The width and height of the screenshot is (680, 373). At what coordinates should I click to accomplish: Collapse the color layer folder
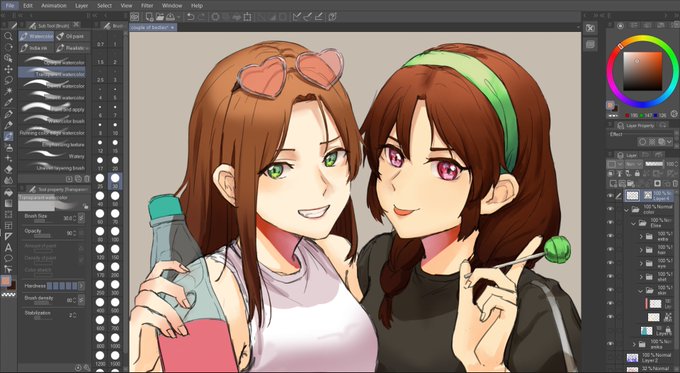pos(626,210)
